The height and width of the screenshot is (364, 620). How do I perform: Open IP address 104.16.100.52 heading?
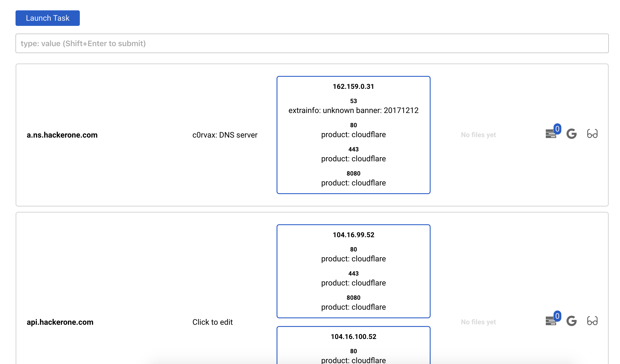(353, 337)
